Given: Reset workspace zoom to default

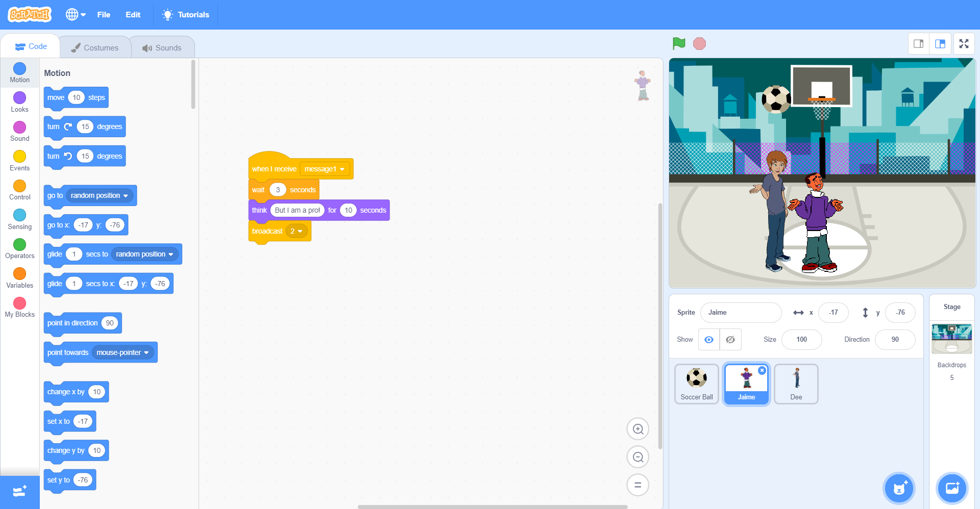Looking at the screenshot, I should [x=638, y=485].
